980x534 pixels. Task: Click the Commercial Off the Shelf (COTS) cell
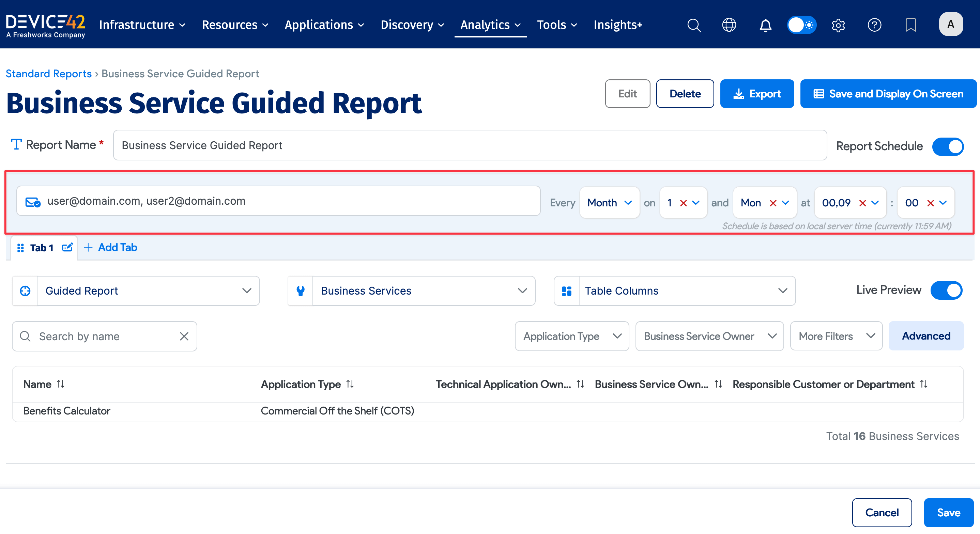(x=337, y=411)
